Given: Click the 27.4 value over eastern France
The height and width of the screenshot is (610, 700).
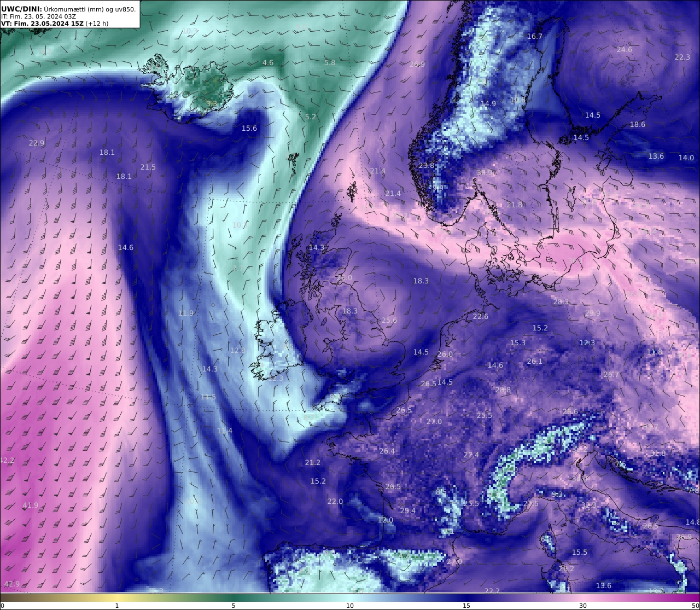Looking at the screenshot, I should click(471, 455).
